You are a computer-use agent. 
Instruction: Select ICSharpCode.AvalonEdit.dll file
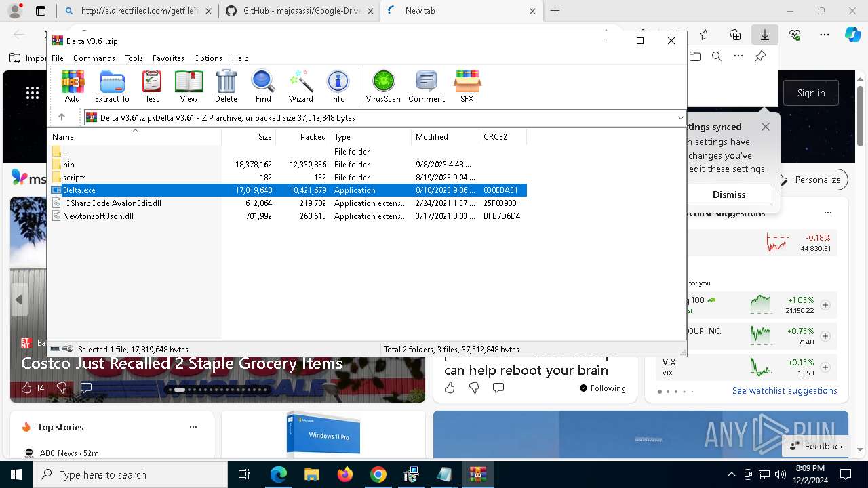288,203
